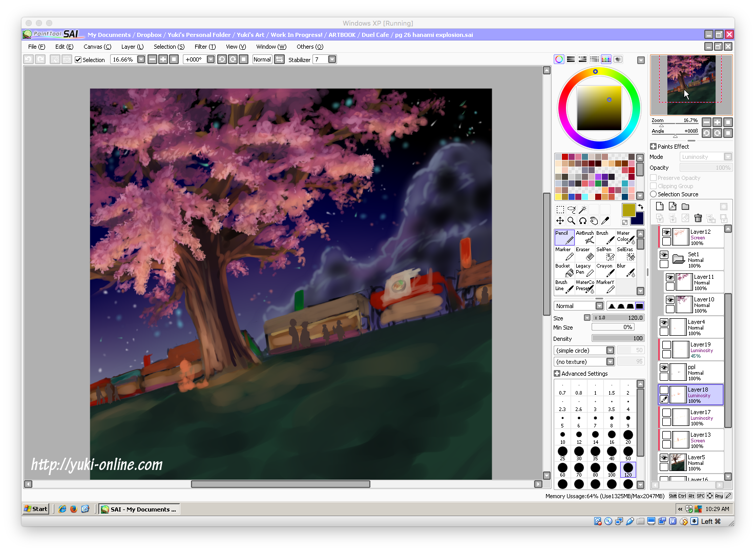The image size is (756, 552).
Task: Hide Layer4 using its eye icon
Action: (x=664, y=322)
